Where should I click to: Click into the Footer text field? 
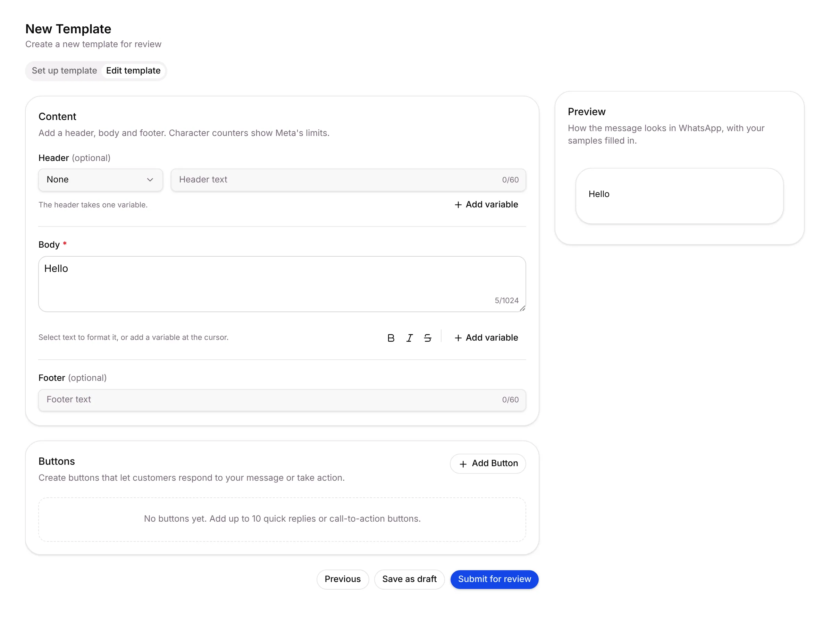point(282,400)
